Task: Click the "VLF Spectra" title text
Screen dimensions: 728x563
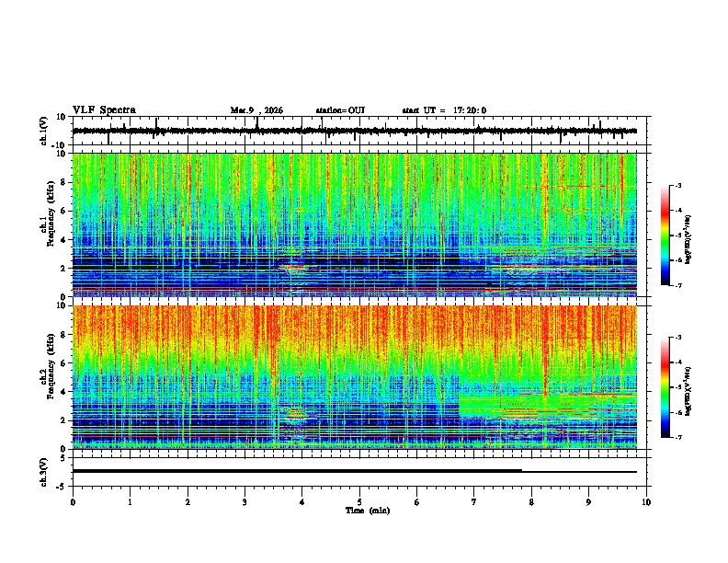Action: click(x=104, y=110)
